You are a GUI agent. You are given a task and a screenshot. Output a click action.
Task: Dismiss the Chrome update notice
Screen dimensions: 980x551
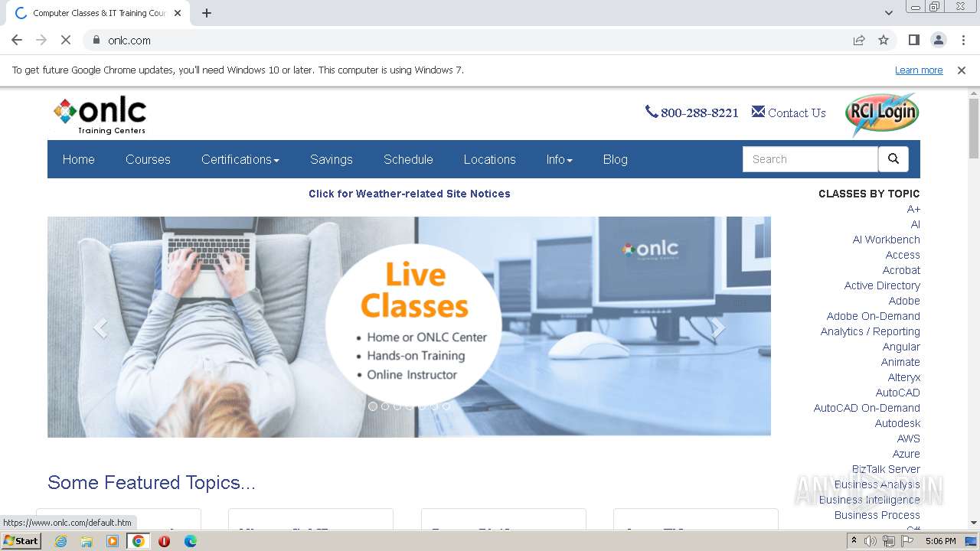[x=962, y=70]
